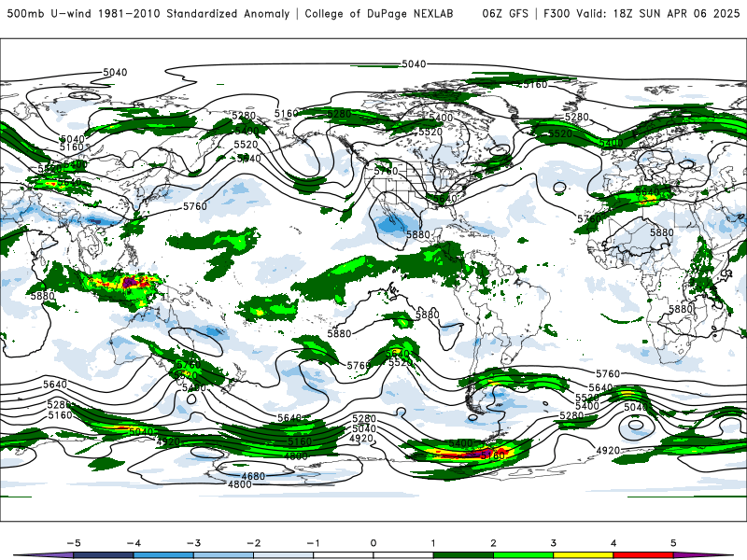The image size is (747, 560).
Task: Click the dark navy -5 to -4 color bar segment
Action: 104,555
